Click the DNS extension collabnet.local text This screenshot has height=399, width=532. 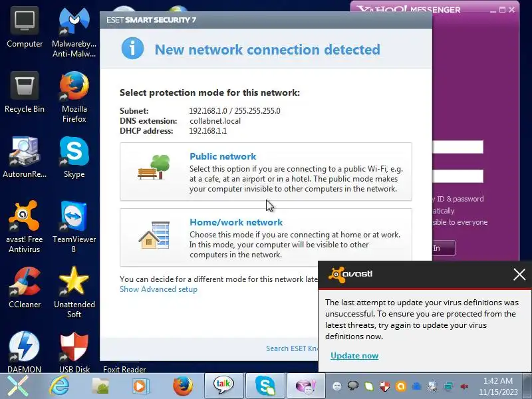coord(215,121)
